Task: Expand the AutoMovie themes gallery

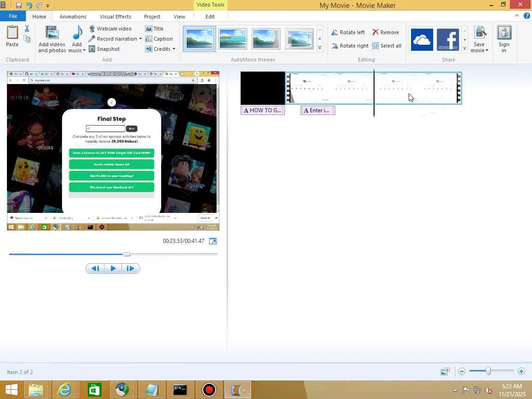Action: click(x=320, y=48)
